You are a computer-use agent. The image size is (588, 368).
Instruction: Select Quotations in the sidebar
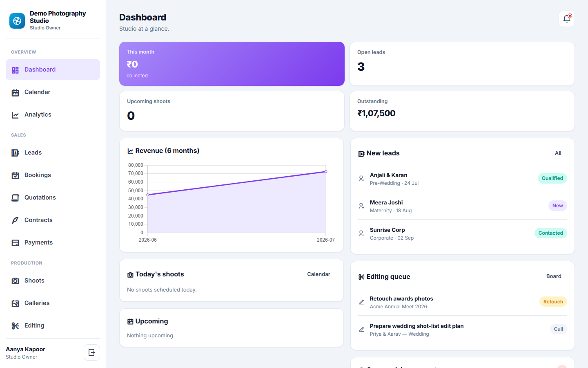point(53,197)
